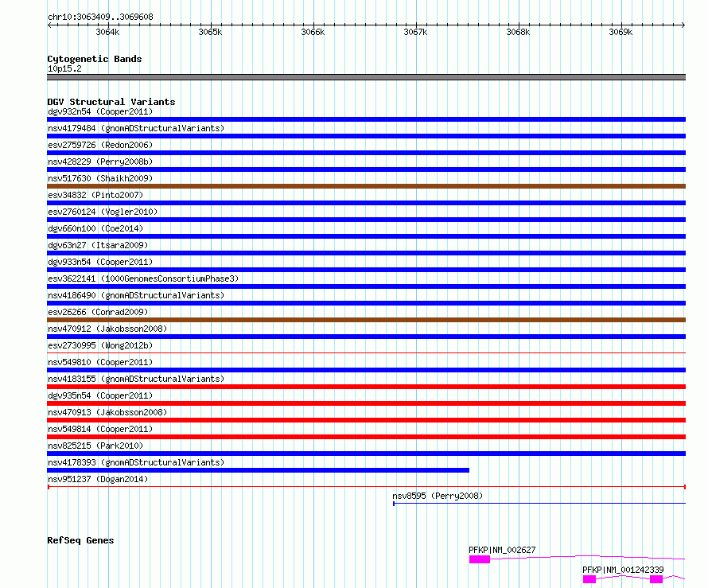Select dgv935n54 (Cooper2011) label
Viewport: 708px width, 588px height.
tap(100, 395)
